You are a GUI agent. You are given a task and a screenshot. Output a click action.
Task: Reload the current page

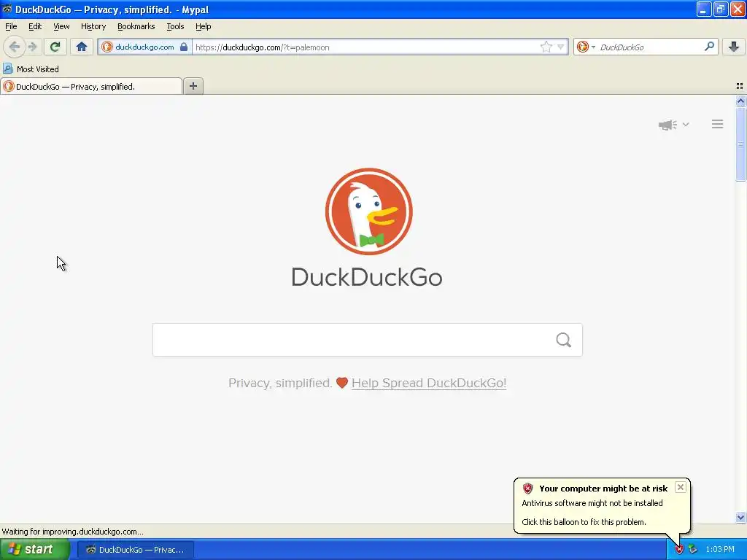[55, 47]
